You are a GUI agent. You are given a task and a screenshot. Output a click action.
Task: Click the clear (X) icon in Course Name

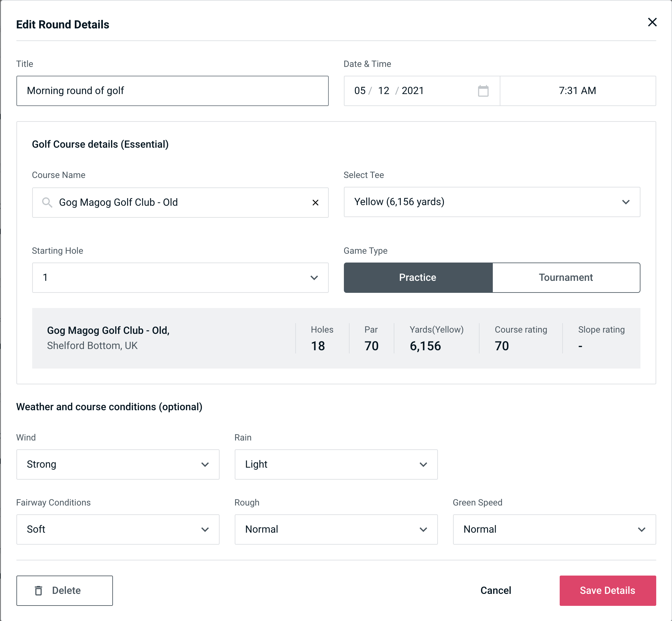tap(316, 203)
